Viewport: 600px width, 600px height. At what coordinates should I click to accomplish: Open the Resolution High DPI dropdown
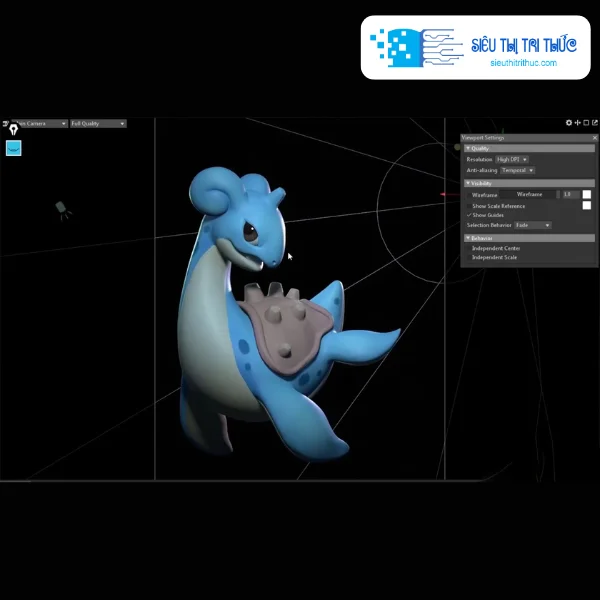[512, 159]
